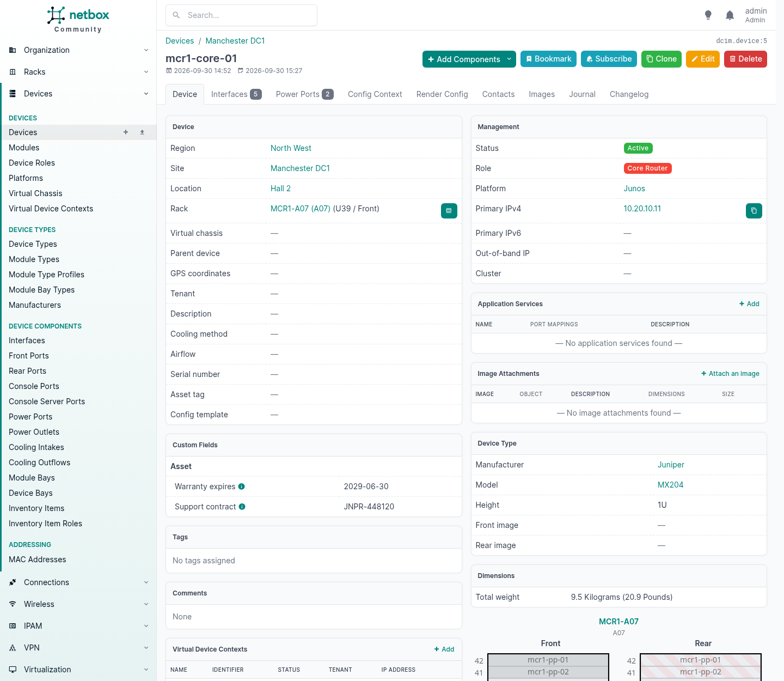Bookmark this device
Image resolution: width=784 pixels, height=681 pixels.
[548, 59]
